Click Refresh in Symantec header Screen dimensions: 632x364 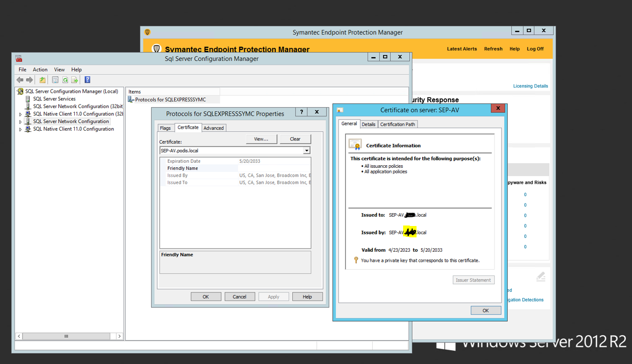pyautogui.click(x=493, y=49)
